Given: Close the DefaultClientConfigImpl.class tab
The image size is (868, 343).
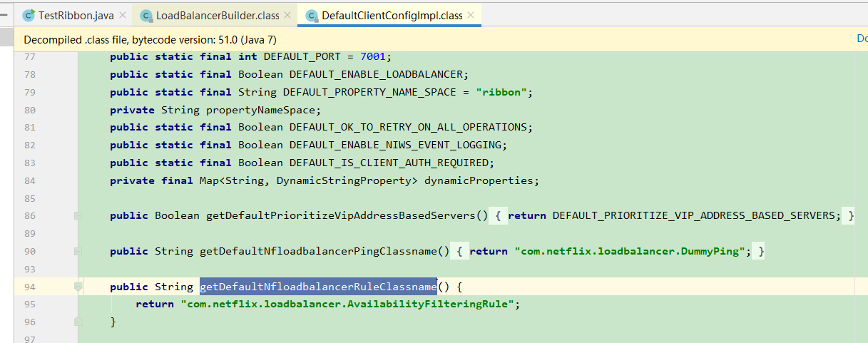Looking at the screenshot, I should 471,15.
